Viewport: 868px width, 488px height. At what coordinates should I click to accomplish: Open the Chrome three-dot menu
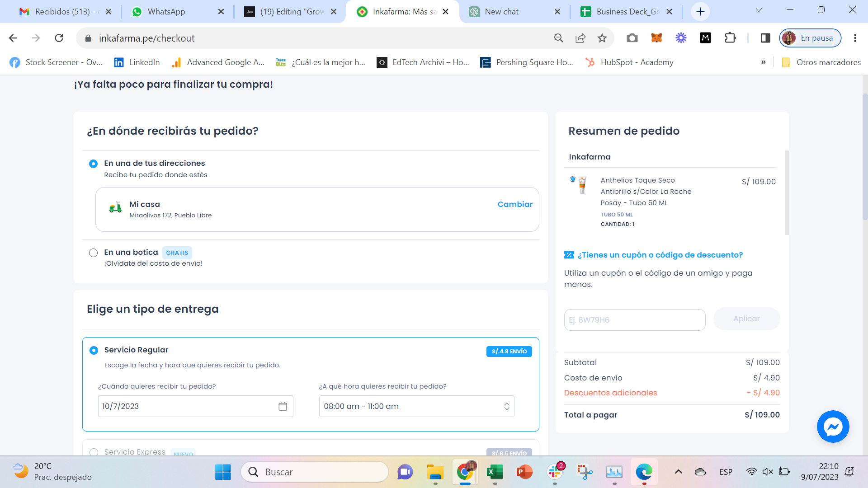[855, 38]
